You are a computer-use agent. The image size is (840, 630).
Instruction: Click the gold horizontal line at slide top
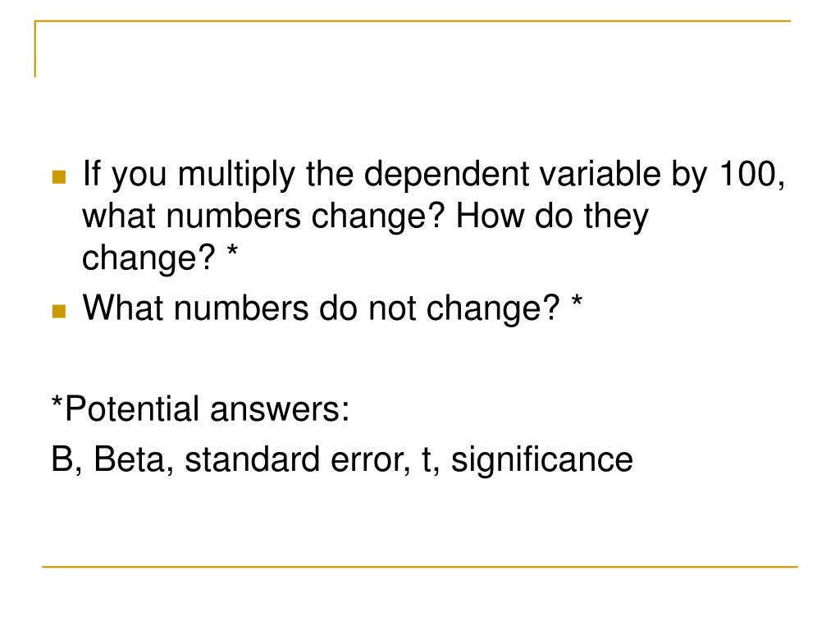(x=413, y=21)
